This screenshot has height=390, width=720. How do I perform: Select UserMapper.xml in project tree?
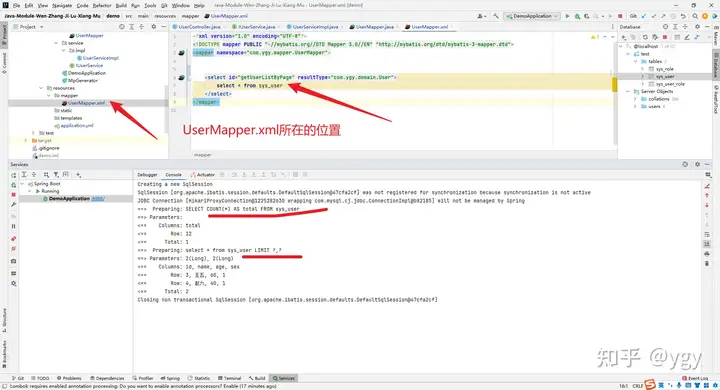tap(86, 103)
